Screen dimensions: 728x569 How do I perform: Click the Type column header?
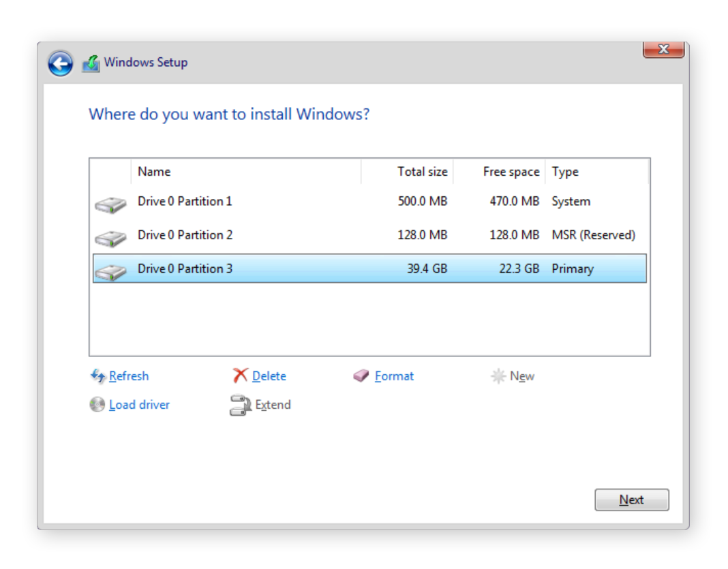(x=564, y=172)
